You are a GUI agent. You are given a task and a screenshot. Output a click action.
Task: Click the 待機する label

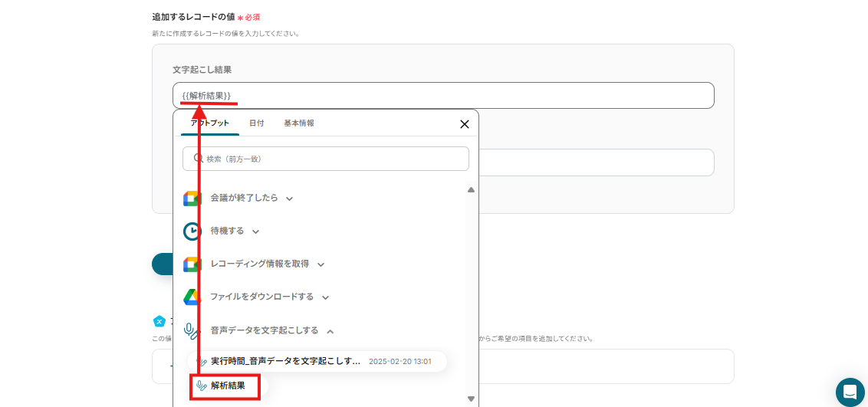[x=228, y=231]
